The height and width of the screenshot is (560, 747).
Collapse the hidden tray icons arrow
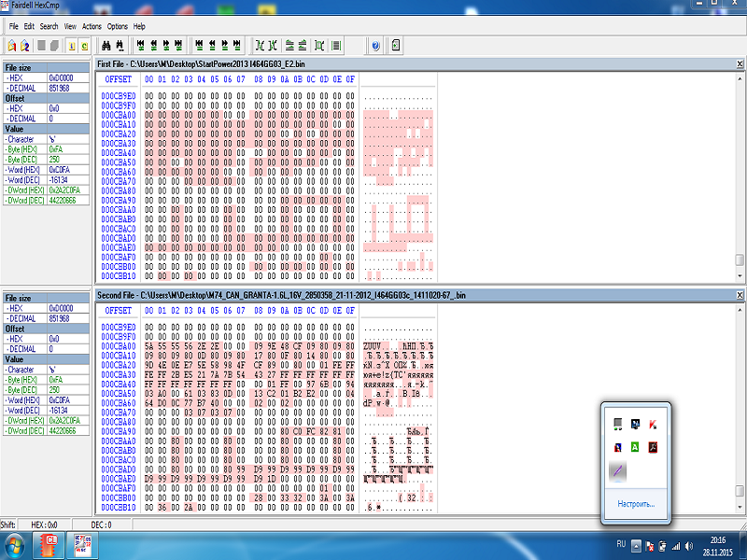point(637,544)
